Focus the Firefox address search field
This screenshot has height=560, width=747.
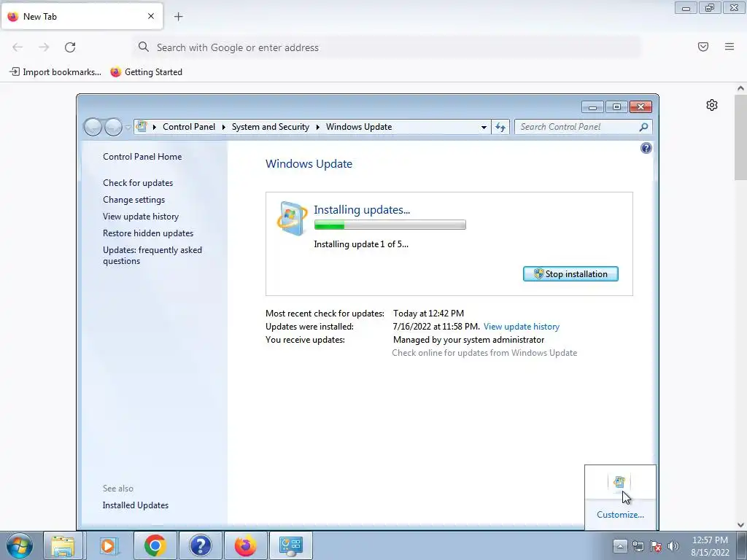(x=387, y=47)
